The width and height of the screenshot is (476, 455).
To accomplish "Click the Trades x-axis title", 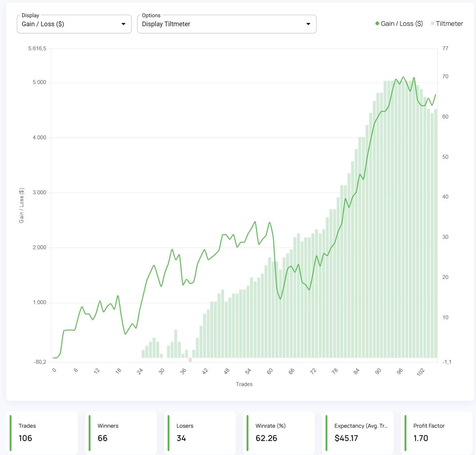I will (244, 384).
